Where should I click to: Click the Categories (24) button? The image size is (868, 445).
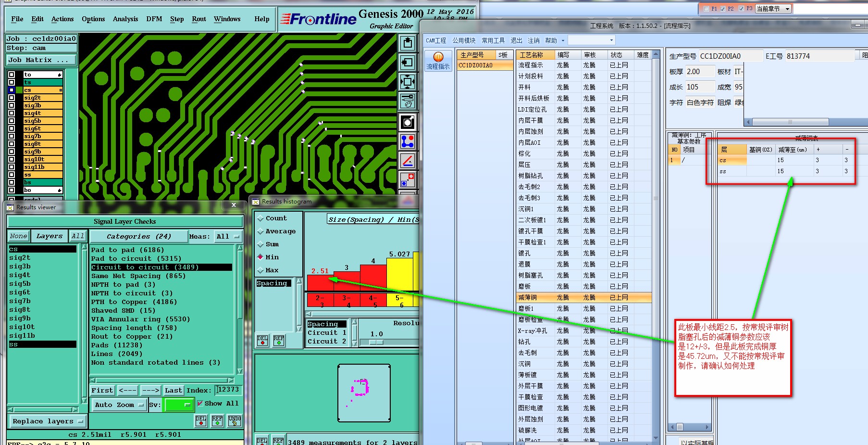138,236
